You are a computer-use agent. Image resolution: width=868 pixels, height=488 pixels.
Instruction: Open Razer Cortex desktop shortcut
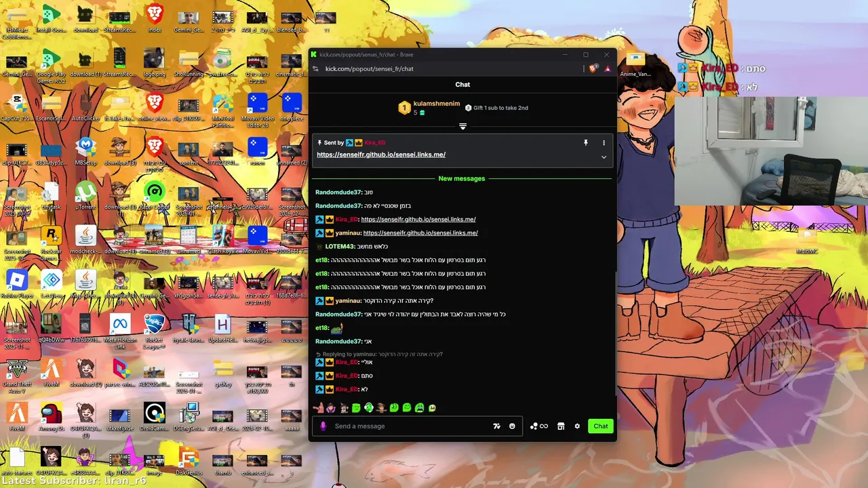coord(155,195)
